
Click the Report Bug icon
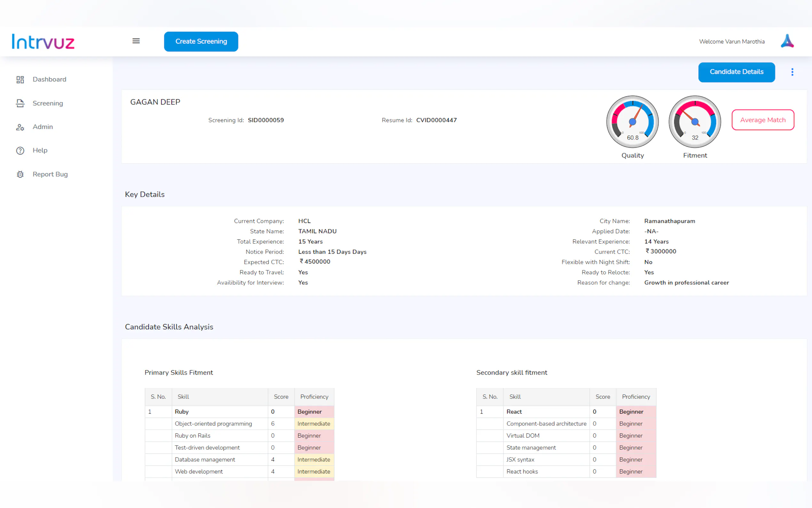tap(20, 174)
